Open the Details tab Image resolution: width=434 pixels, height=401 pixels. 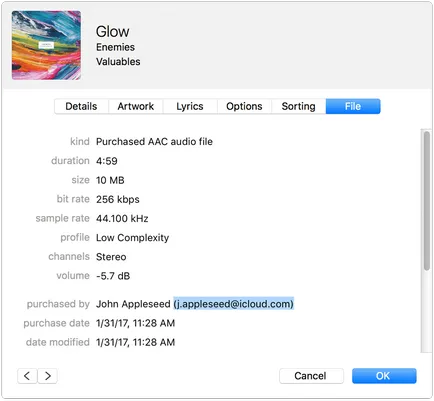click(x=81, y=106)
